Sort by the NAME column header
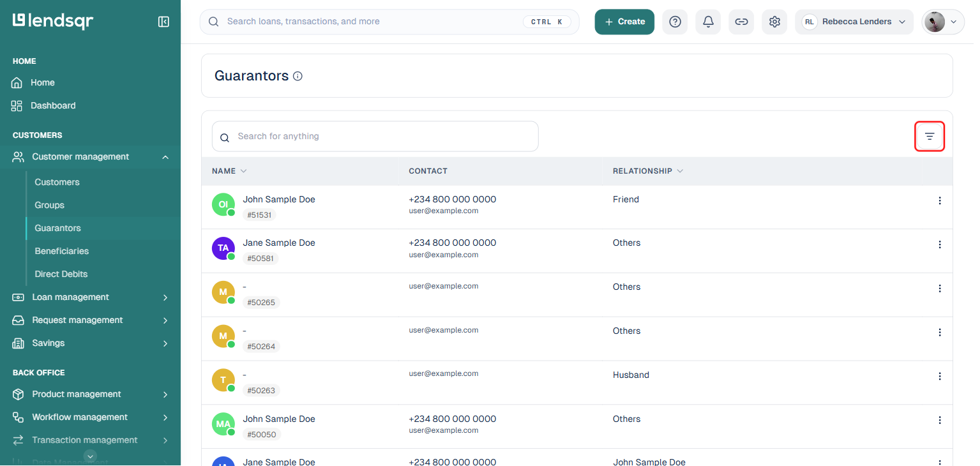The height and width of the screenshot is (466, 980). tap(229, 171)
